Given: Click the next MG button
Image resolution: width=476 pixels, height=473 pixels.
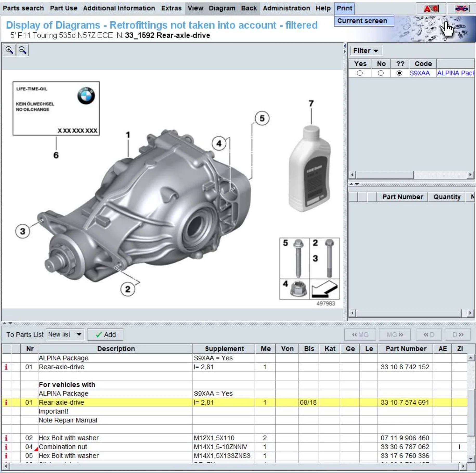Looking at the screenshot, I should [395, 335].
